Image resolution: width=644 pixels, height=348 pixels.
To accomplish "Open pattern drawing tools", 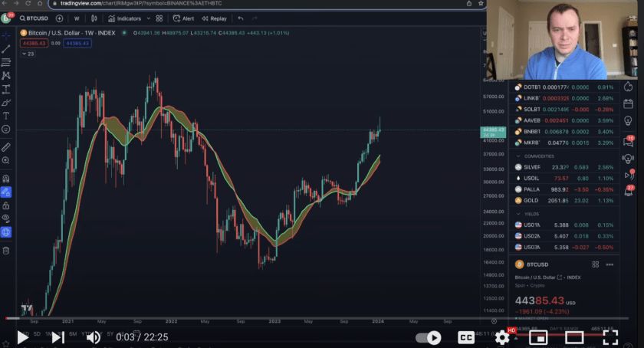I will 6,76.
